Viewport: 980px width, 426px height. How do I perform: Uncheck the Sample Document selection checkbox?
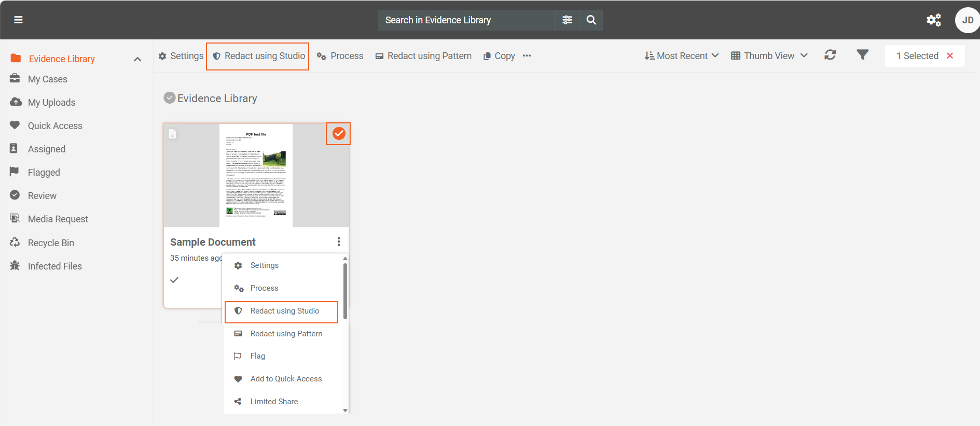(339, 134)
